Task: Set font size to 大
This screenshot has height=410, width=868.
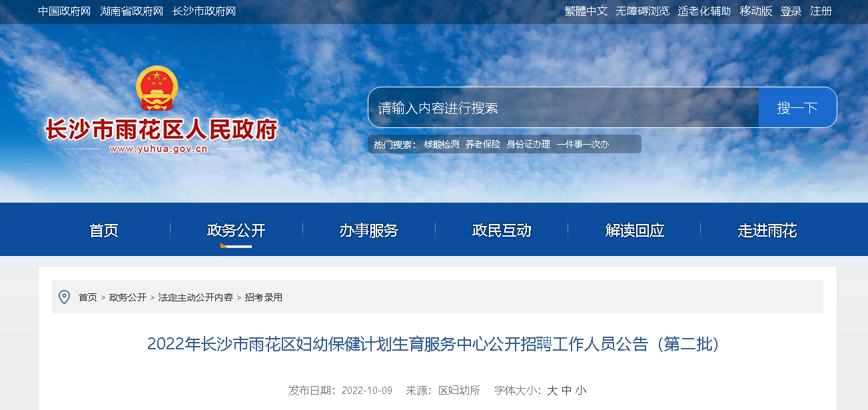Action: (552, 391)
